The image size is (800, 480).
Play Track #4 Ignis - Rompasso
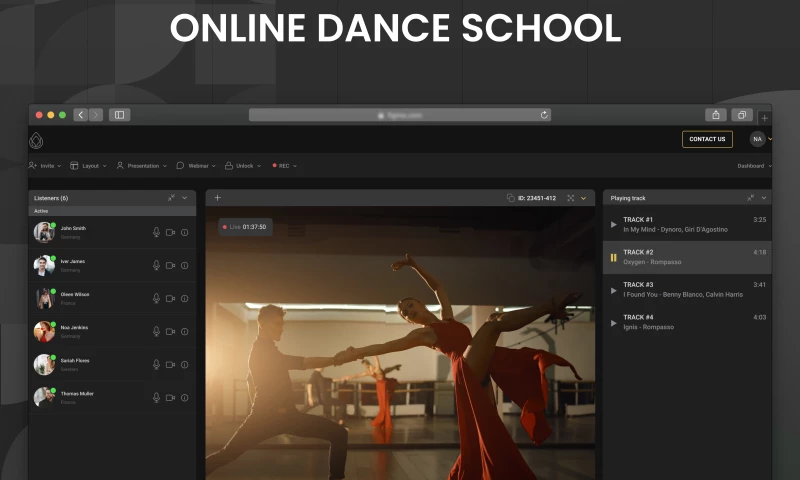click(x=614, y=323)
